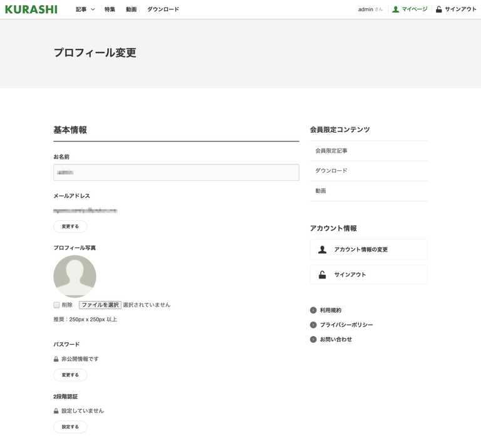Click the unlock icon beside sidebar サインアウト

pos(322,275)
